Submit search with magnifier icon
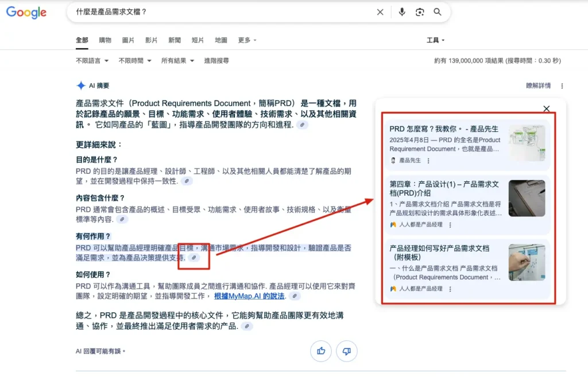This screenshot has height=377, width=588. pyautogui.click(x=437, y=12)
